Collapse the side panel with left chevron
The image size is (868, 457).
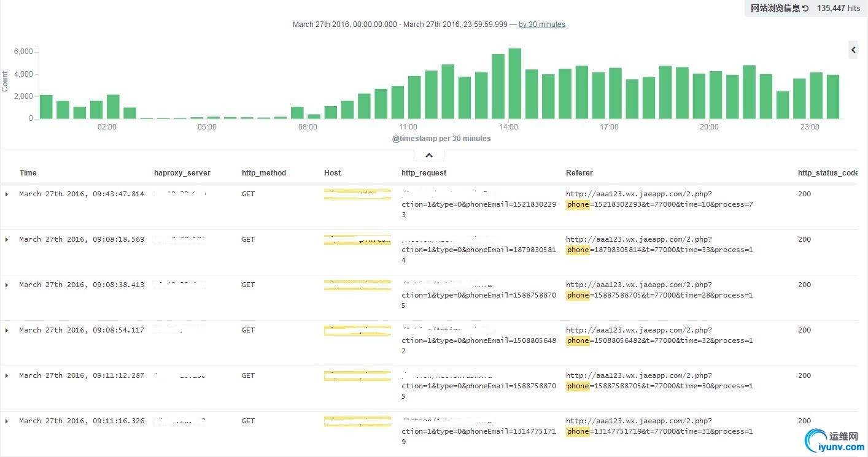[x=853, y=50]
